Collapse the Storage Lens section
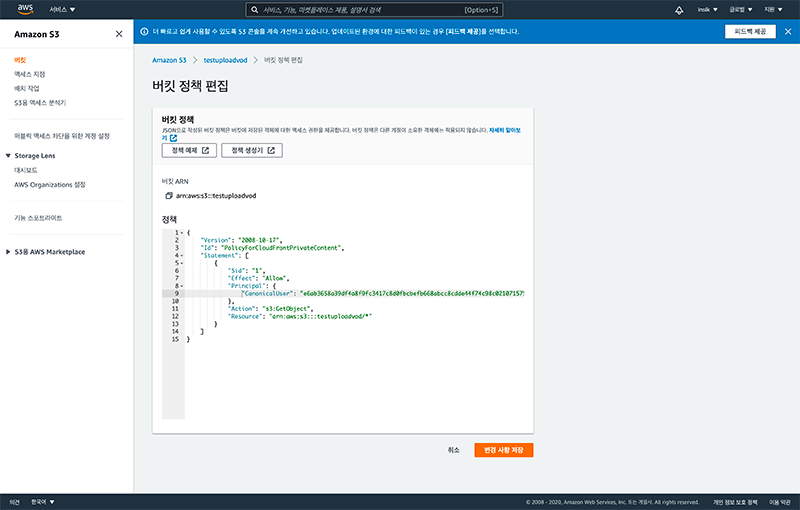This screenshot has width=800, height=510. pos(8,156)
